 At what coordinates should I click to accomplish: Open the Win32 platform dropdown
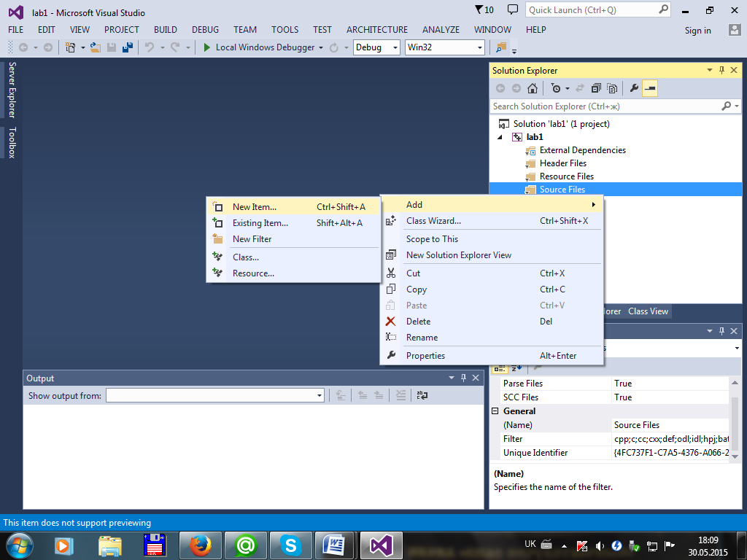[x=445, y=47]
